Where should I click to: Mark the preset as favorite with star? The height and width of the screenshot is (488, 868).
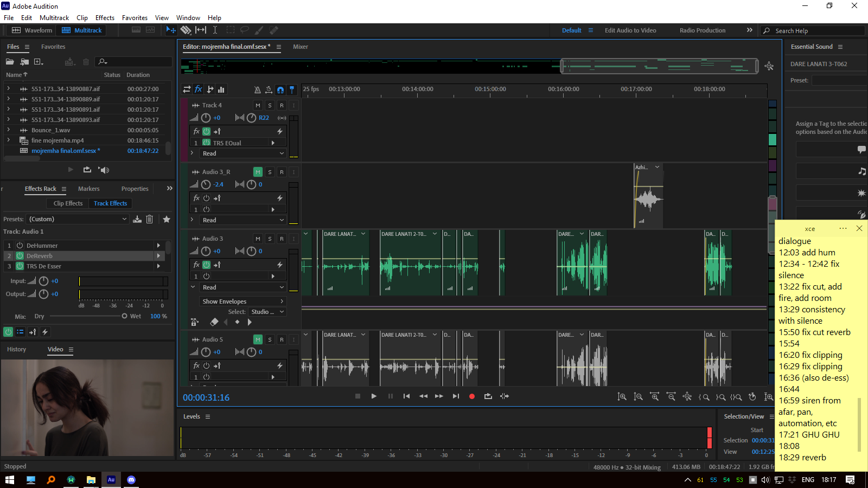coord(167,219)
